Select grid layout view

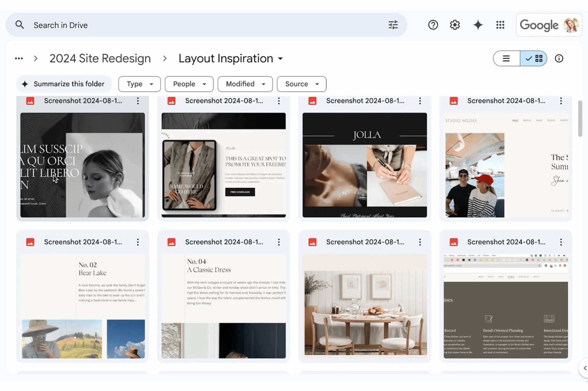[534, 58]
